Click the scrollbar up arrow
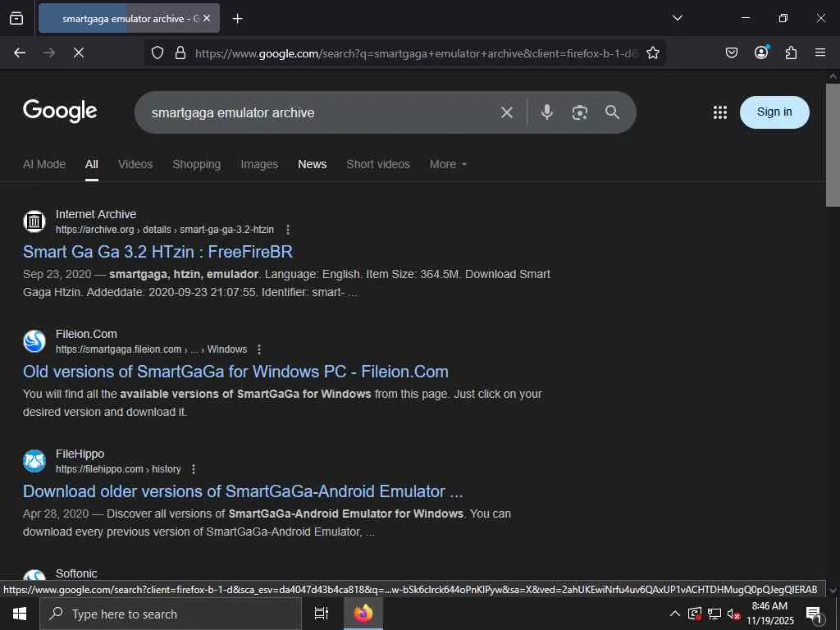The width and height of the screenshot is (840, 630). pyautogui.click(x=833, y=76)
